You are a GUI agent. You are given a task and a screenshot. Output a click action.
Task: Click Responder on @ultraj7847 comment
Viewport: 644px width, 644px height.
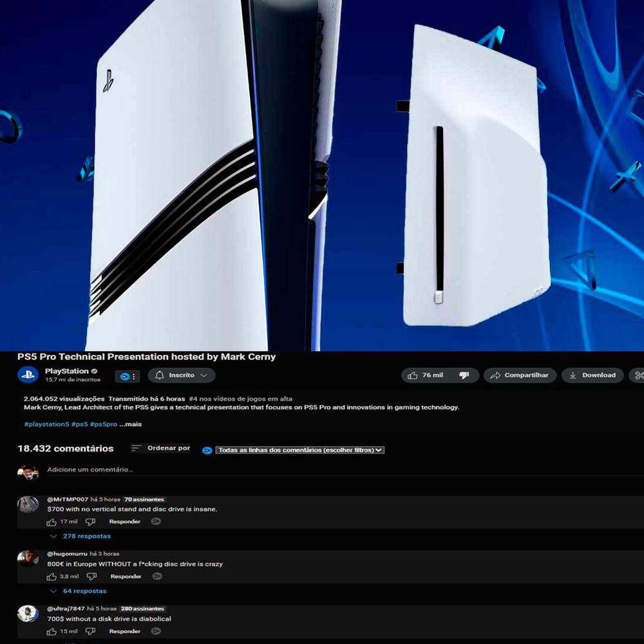tap(125, 631)
